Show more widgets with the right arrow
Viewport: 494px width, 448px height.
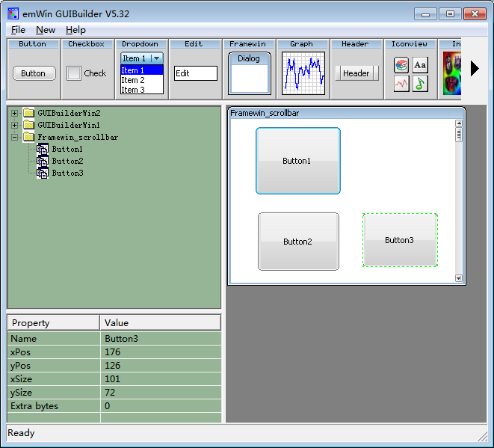pyautogui.click(x=475, y=68)
